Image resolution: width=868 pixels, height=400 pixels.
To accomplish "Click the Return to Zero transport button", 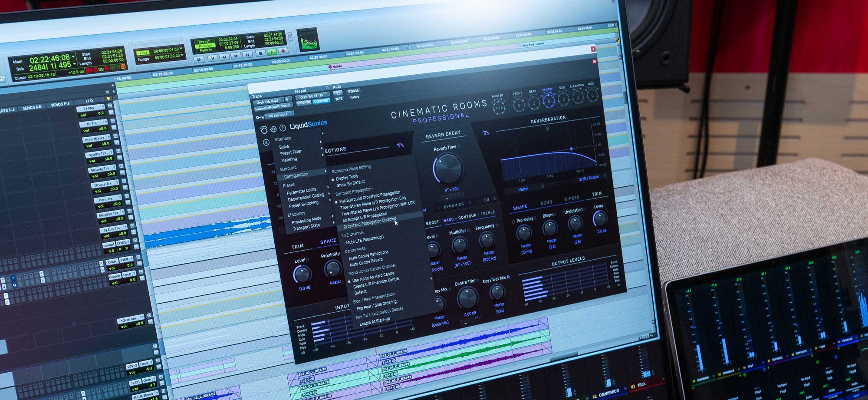I will tap(213, 58).
